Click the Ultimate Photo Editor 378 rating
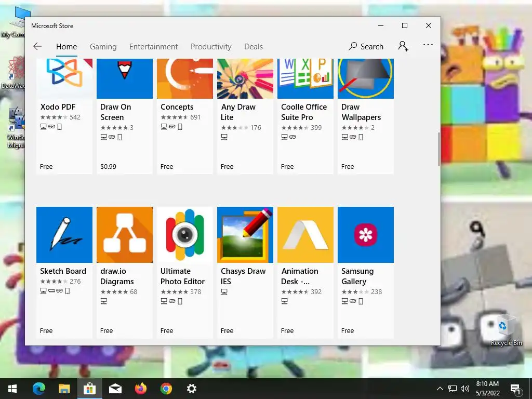 click(181, 292)
